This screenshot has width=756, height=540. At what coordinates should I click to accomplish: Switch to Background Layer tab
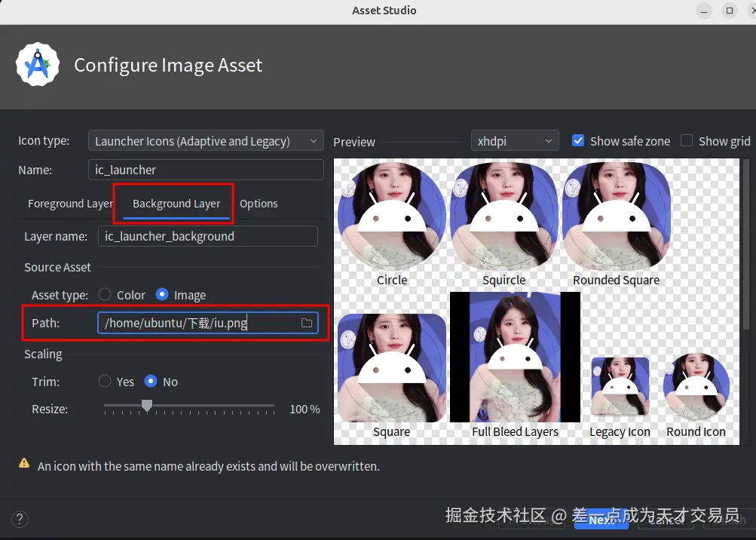point(176,204)
